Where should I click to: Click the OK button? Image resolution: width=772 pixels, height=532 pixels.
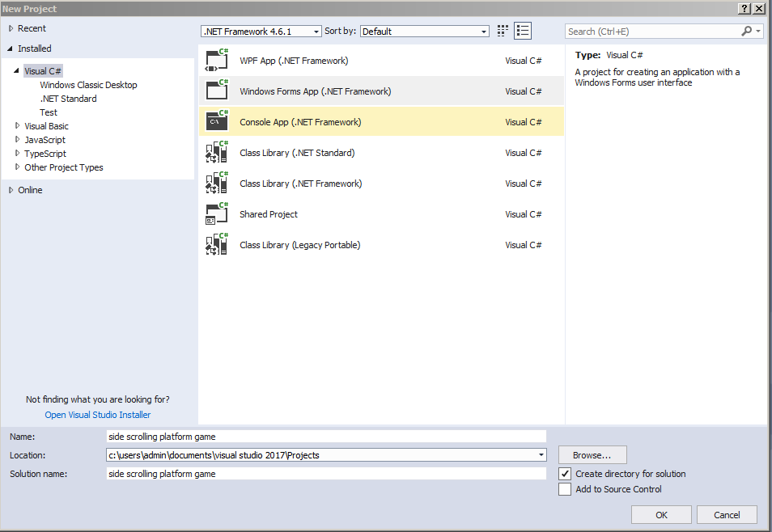[x=661, y=515]
